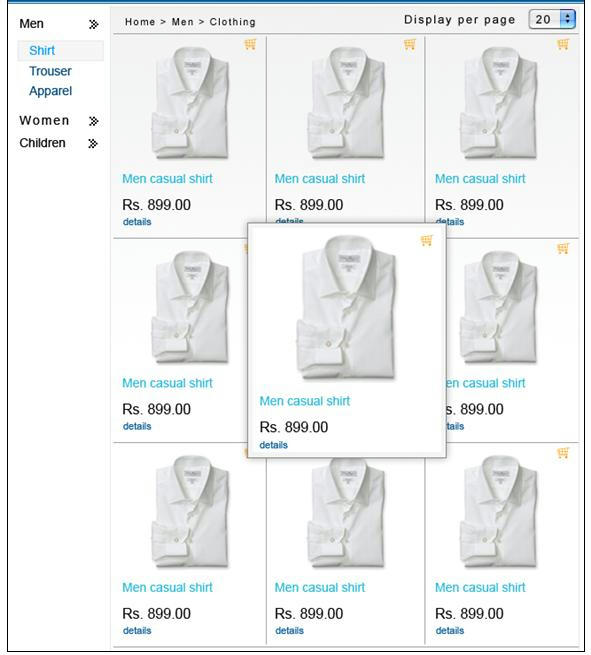Click Men breadcrumb link
Image resolution: width=591 pixels, height=655 pixels.
183,22
